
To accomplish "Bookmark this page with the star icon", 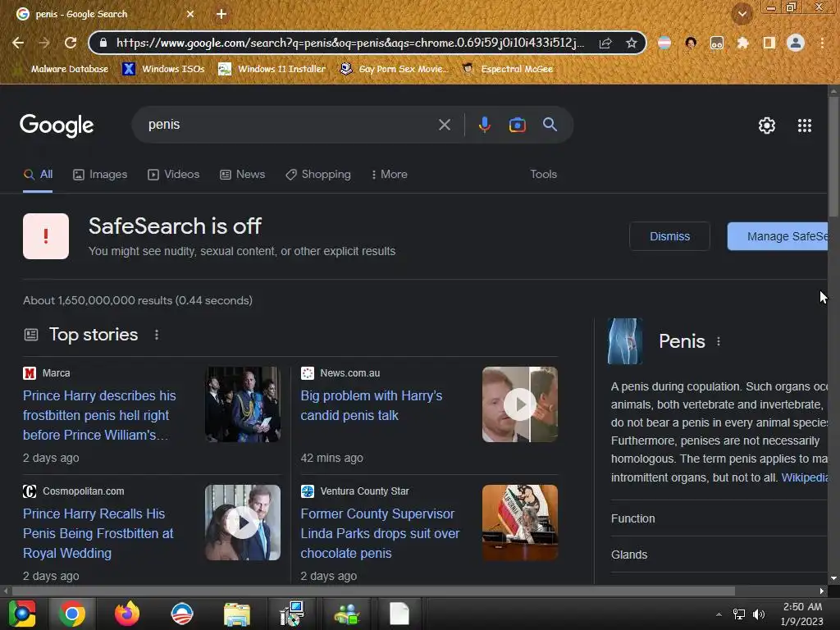I will pos(632,43).
